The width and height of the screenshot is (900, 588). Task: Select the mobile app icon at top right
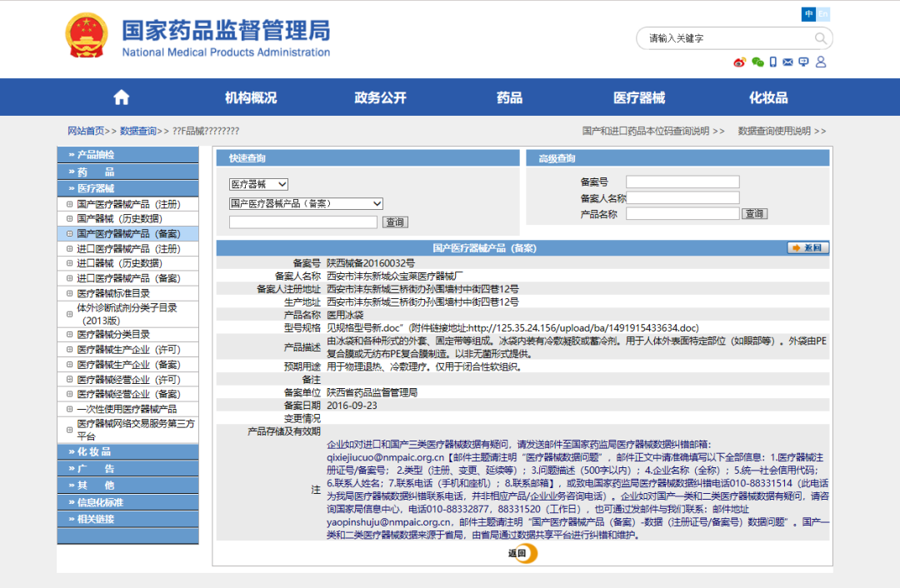coord(773,62)
